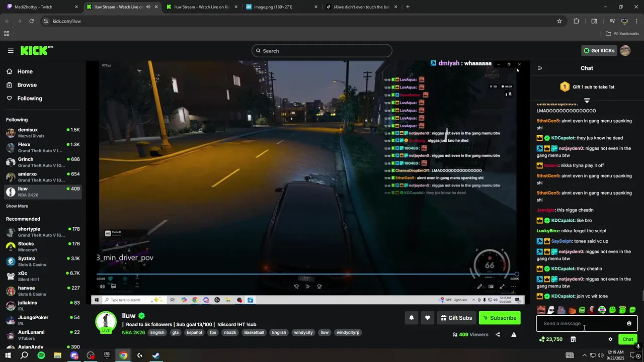Click the KICK logo
Image resolution: width=644 pixels, height=362 pixels.
pyautogui.click(x=36, y=50)
